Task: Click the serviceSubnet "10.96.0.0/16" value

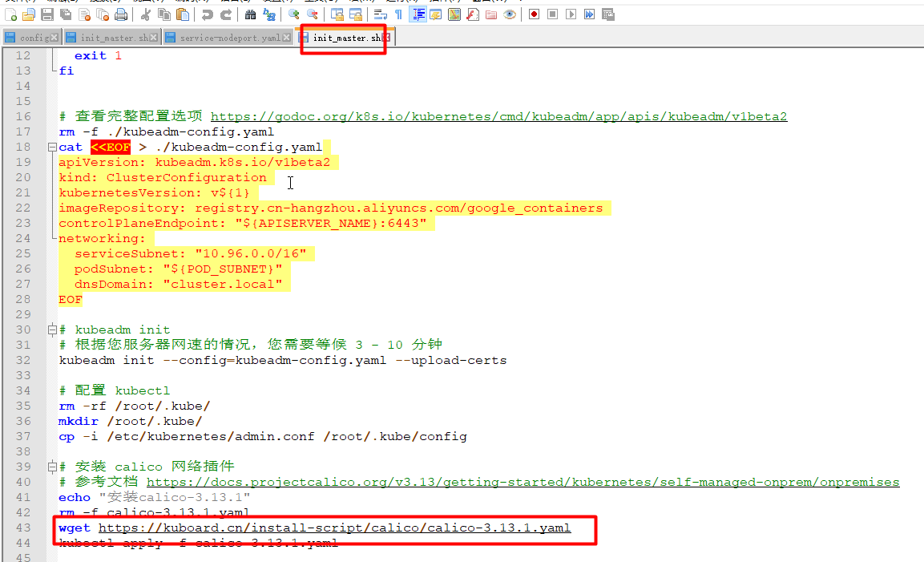Action: [x=251, y=253]
